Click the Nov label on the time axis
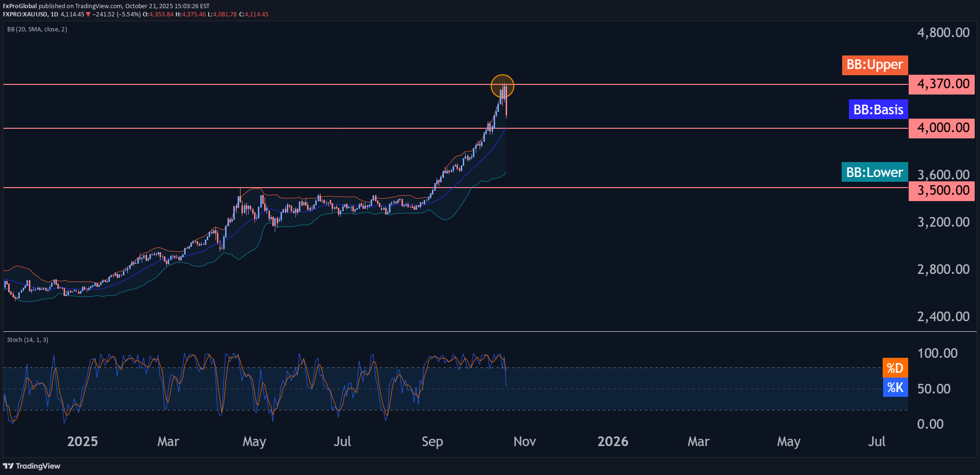 [x=524, y=441]
